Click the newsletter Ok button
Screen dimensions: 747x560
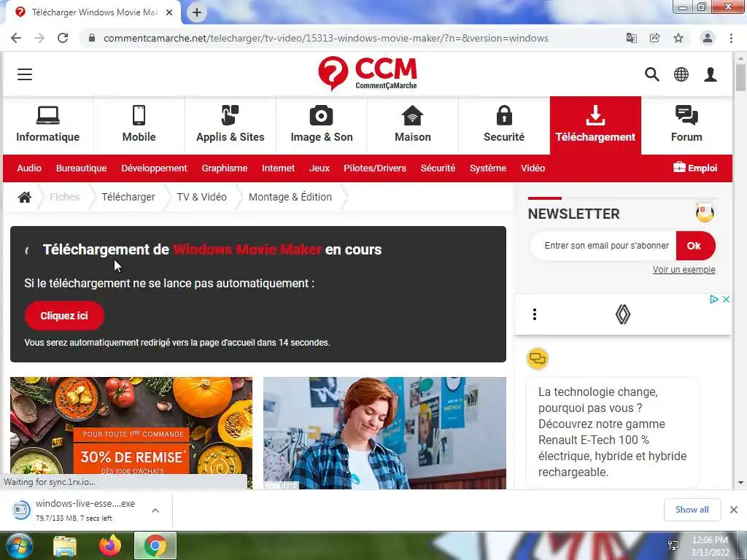[695, 246]
